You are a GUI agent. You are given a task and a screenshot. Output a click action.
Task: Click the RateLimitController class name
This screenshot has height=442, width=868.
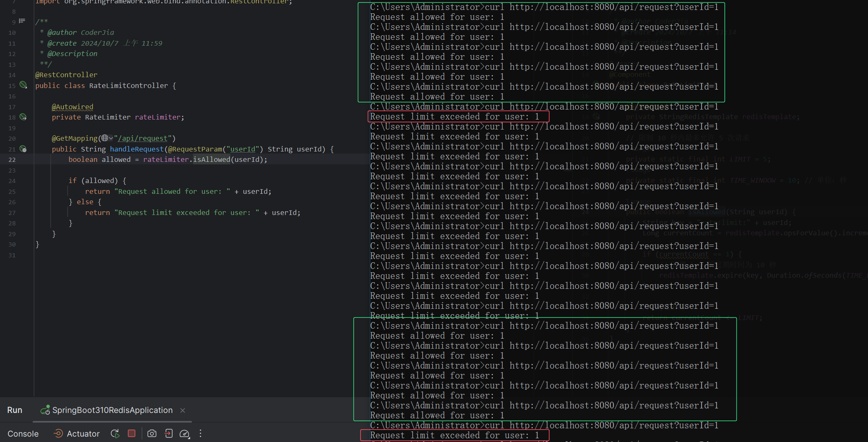[129, 85]
